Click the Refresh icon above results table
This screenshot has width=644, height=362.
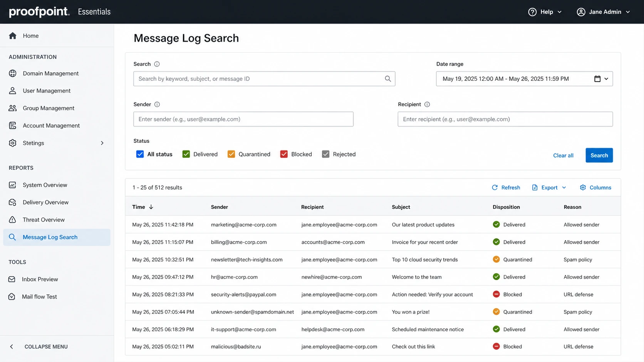pos(495,187)
